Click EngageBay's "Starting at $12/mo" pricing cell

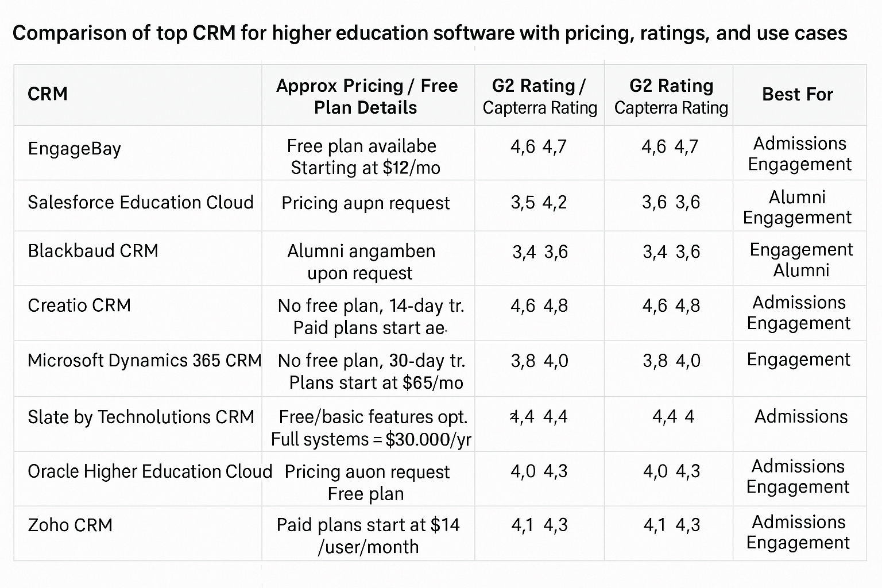pos(365,168)
